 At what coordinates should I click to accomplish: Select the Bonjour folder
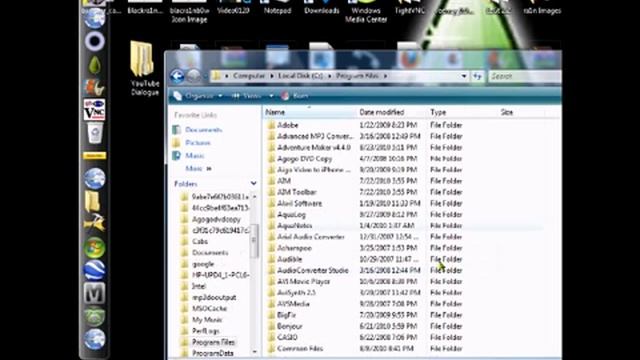tap(289, 327)
